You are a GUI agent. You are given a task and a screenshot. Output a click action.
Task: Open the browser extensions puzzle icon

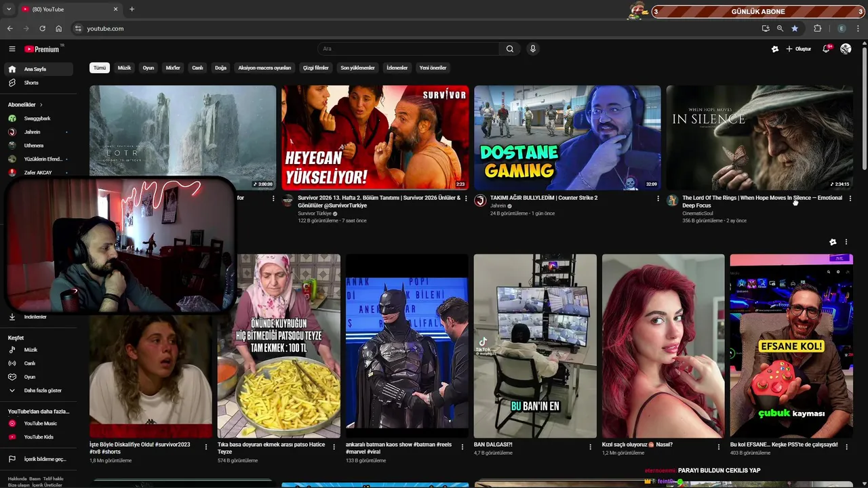(x=817, y=28)
